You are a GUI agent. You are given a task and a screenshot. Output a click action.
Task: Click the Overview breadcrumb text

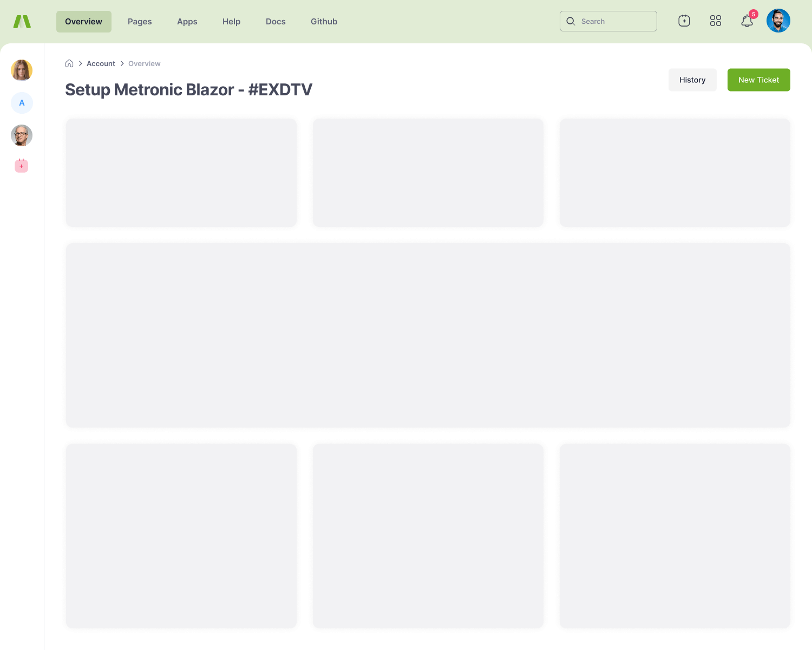[145, 63]
